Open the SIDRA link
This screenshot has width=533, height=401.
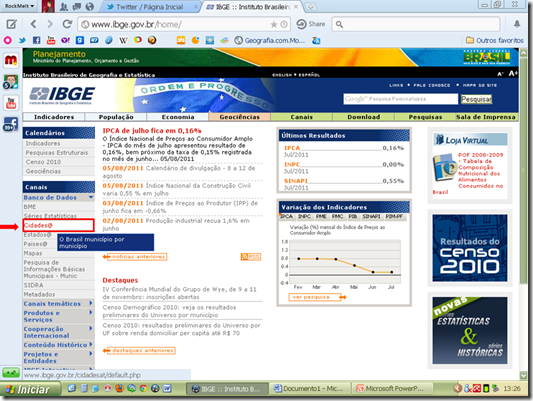point(33,285)
